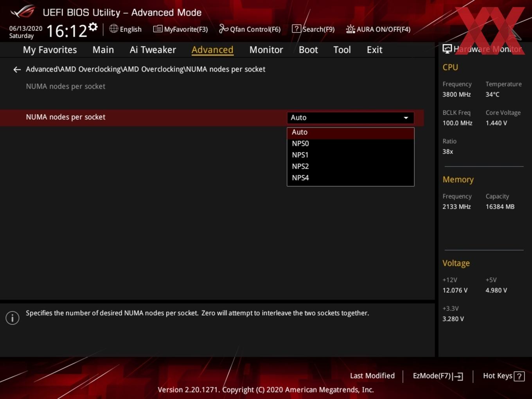Click the Hot Keys question mark box
Viewport: 532px width, 399px height.
pyautogui.click(x=519, y=376)
